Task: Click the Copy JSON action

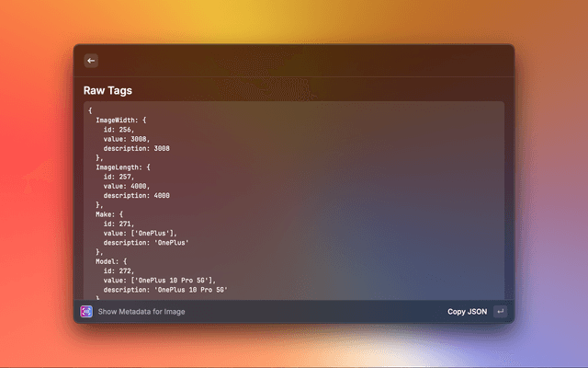Action: [x=467, y=312]
